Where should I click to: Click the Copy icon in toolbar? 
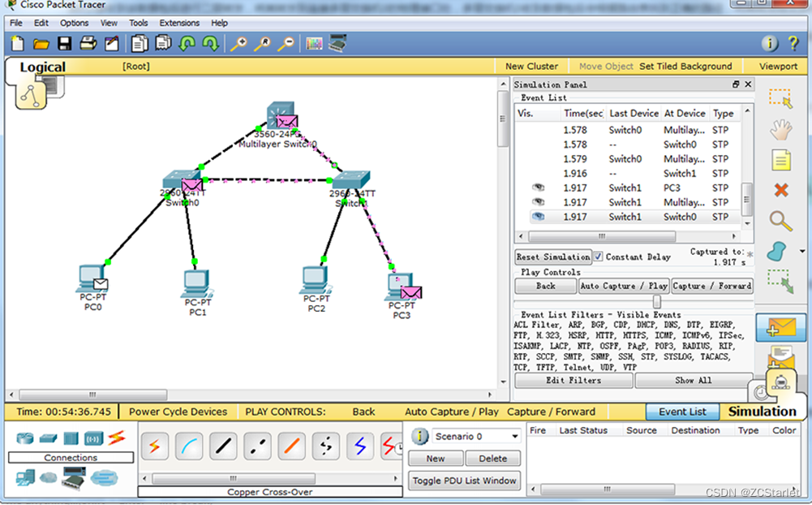(x=140, y=44)
